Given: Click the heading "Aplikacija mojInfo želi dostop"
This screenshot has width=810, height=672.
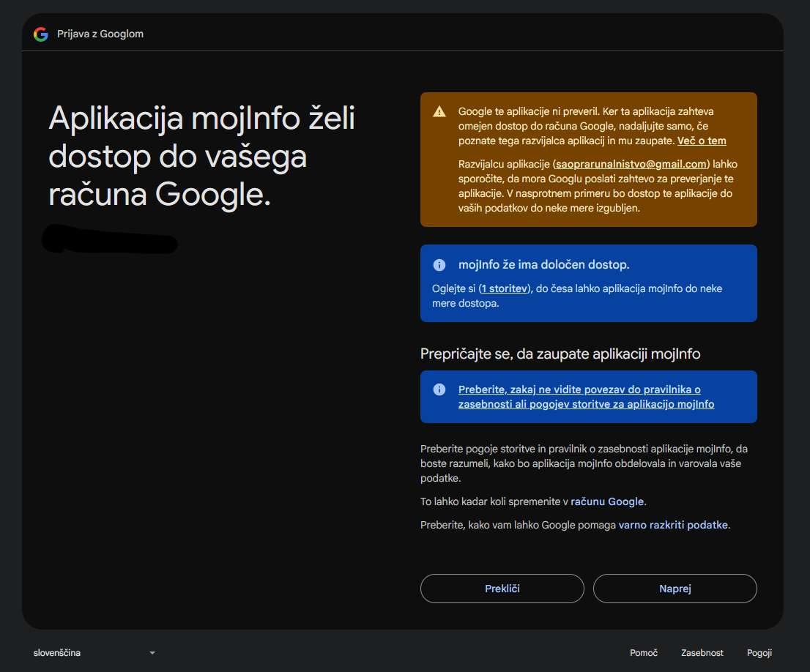Looking at the screenshot, I should [x=202, y=156].
